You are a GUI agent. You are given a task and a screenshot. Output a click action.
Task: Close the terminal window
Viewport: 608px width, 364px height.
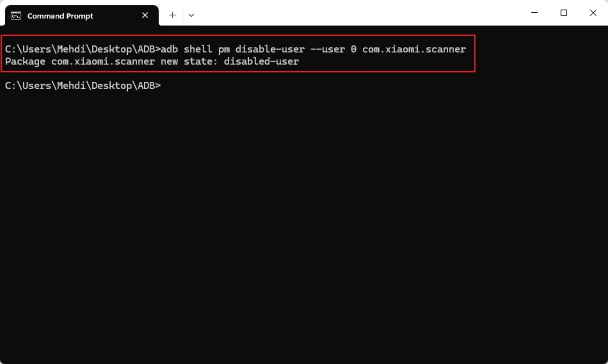pyautogui.click(x=593, y=13)
